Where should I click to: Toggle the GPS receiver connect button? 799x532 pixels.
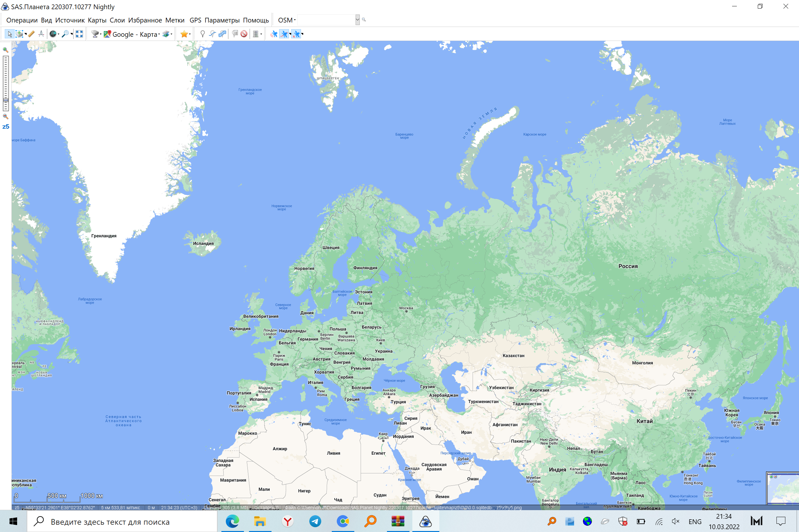[x=274, y=34]
